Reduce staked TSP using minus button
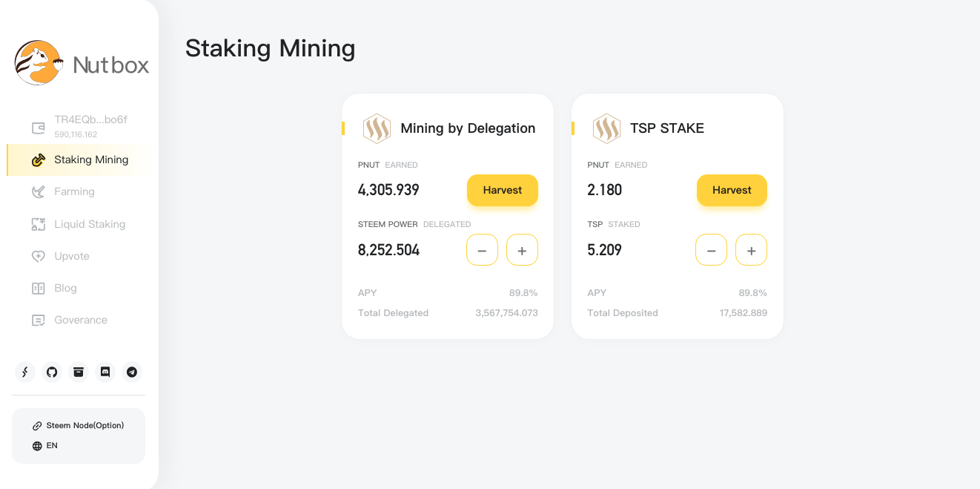This screenshot has height=489, width=980. pos(711,251)
